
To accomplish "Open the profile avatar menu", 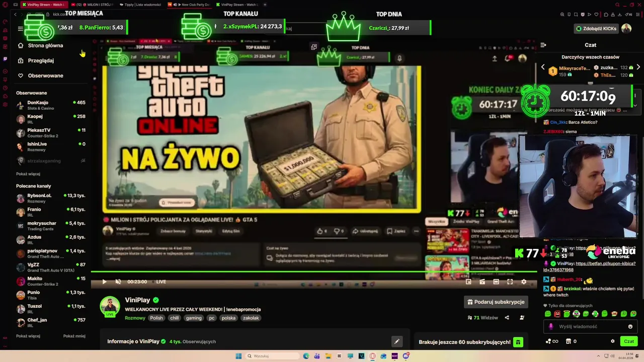I will (x=626, y=29).
